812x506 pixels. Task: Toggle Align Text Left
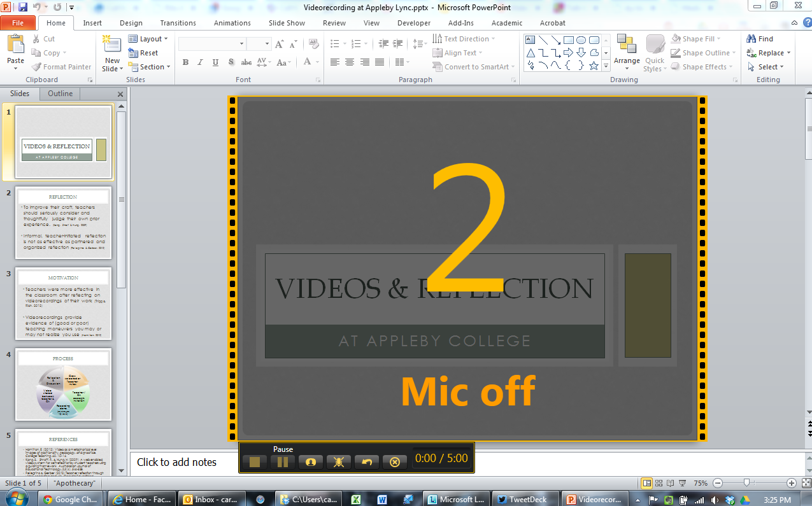335,62
